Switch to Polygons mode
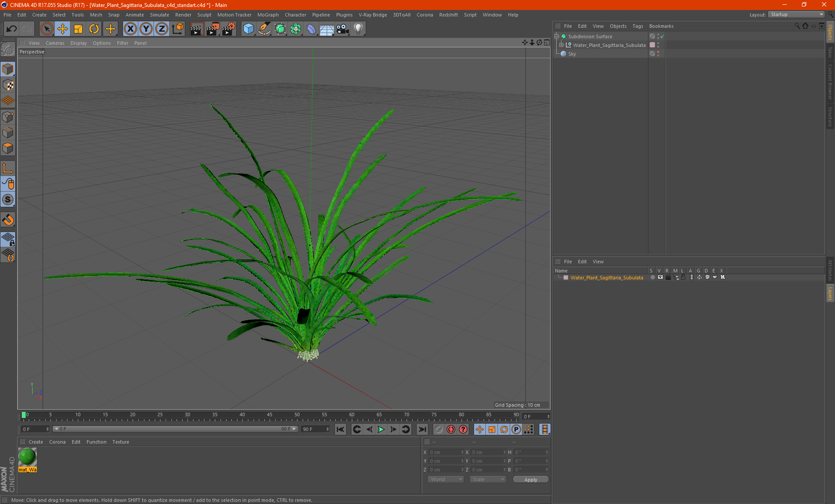The width and height of the screenshot is (835, 504). 8,148
